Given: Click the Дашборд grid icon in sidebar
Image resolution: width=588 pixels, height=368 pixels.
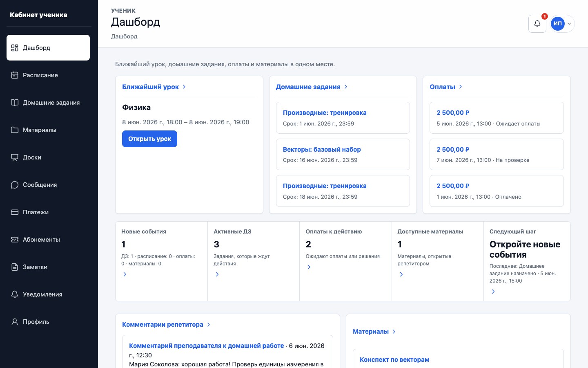Looking at the screenshot, I should click(15, 48).
